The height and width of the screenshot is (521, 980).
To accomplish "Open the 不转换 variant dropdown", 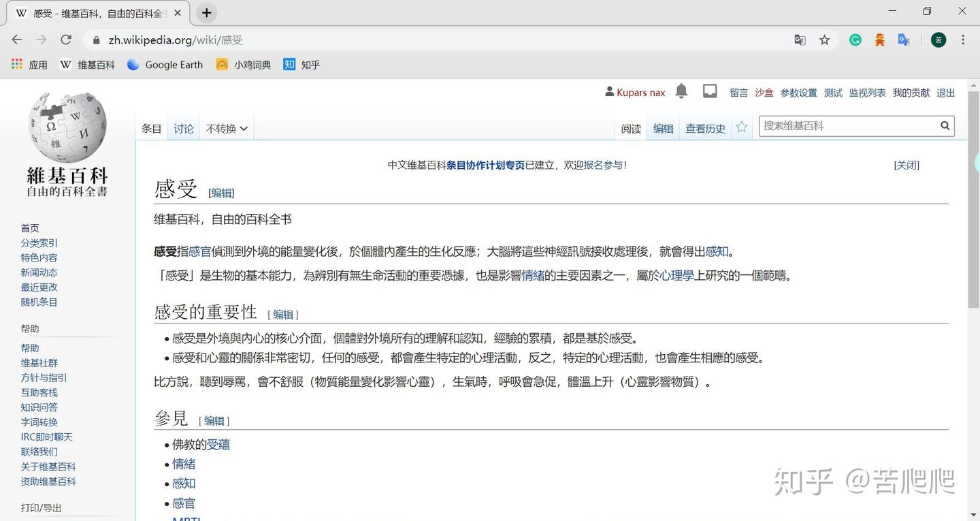I will (x=226, y=128).
